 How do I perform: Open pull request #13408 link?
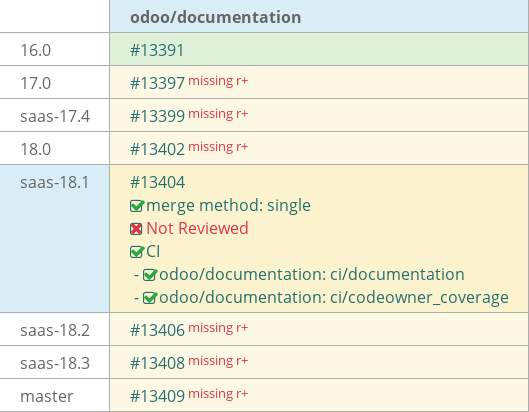pos(157,363)
